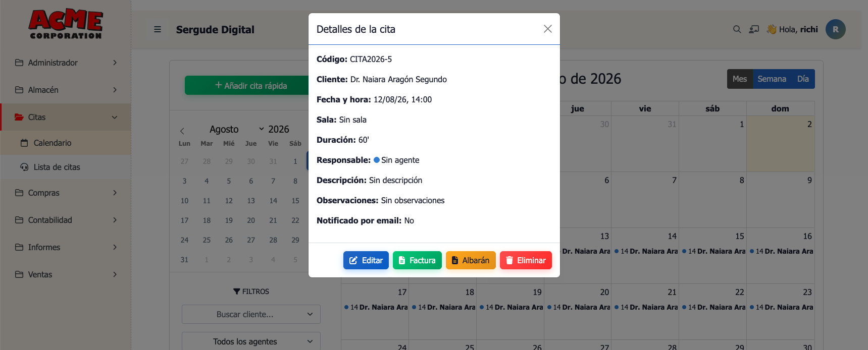Open the Todos los agentes dropdown
This screenshot has height=350, width=868.
[x=251, y=341]
